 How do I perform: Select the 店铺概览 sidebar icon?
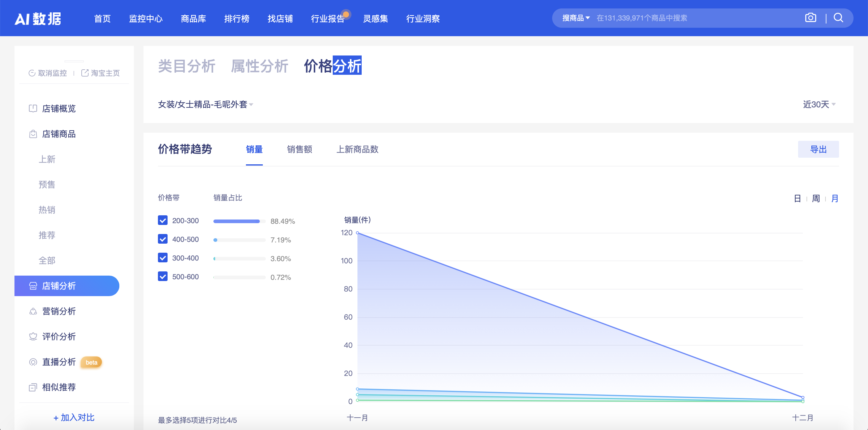[x=33, y=109]
